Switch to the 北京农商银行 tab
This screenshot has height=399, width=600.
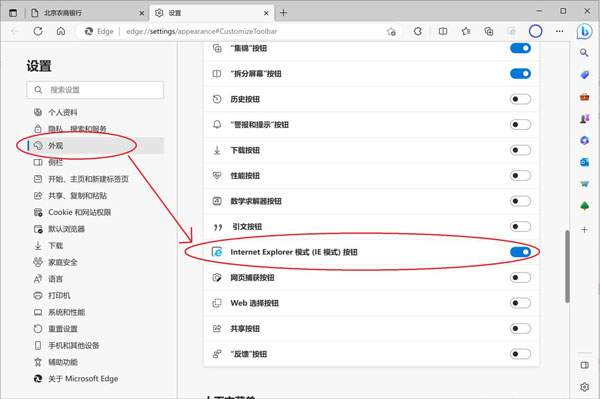coord(87,13)
